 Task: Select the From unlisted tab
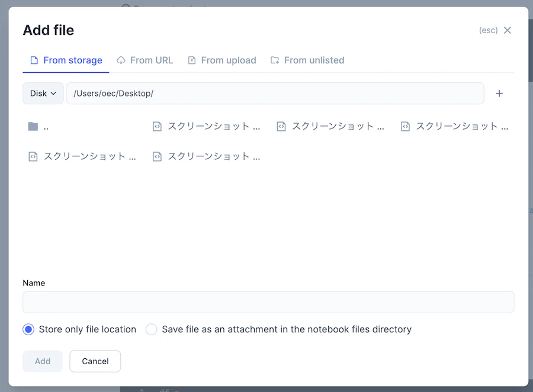tap(307, 60)
